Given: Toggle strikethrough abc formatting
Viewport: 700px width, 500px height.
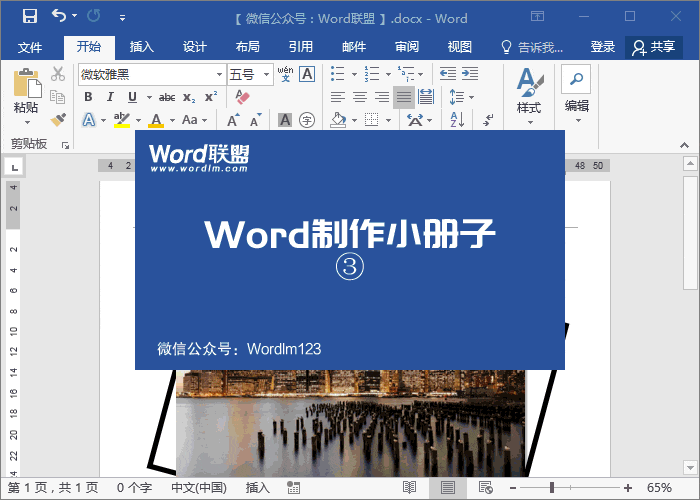Looking at the screenshot, I should [x=167, y=97].
